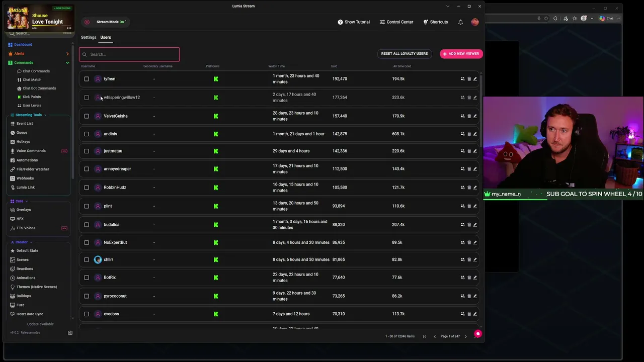Collapse the Creator group in sidebar
This screenshot has height=362, width=644.
[30, 242]
